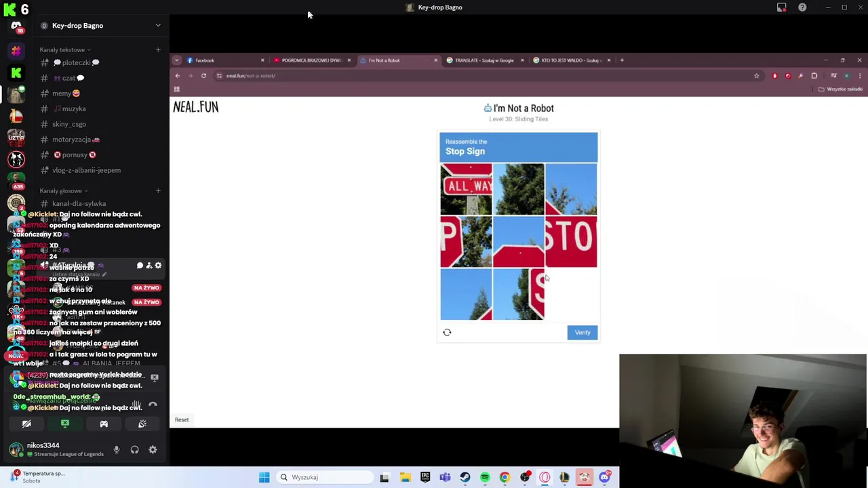Screen dimensions: 868x488
Task: Slide the tile with letter P
Action: click(466, 241)
